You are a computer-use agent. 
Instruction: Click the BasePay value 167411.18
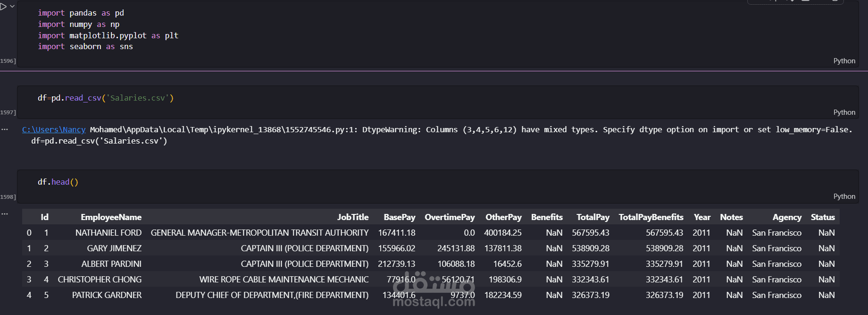(397, 233)
